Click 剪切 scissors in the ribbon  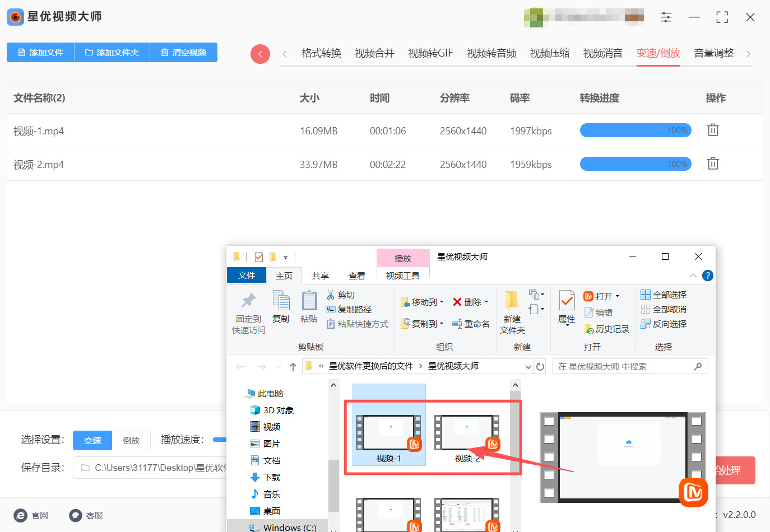click(341, 295)
